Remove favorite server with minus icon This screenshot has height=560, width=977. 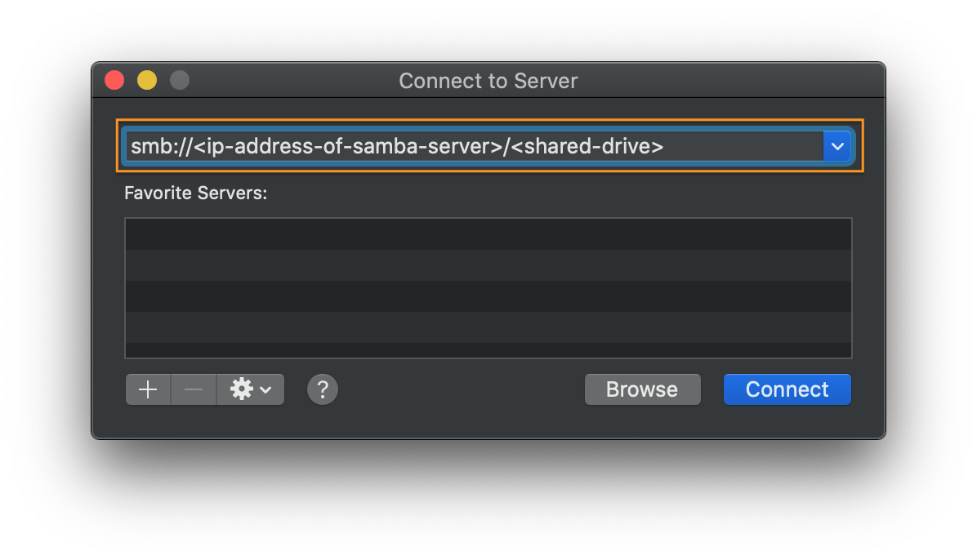(x=194, y=389)
